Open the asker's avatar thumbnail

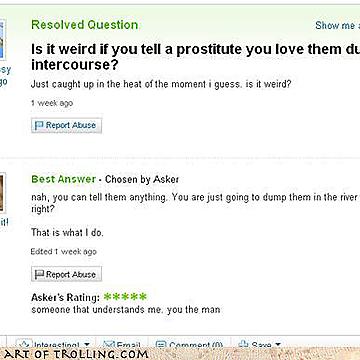point(3,39)
